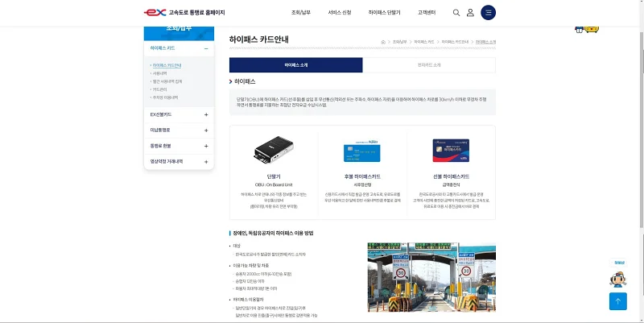The width and height of the screenshot is (644, 323).
Task: Click the 하이패스 카드안내 page title
Action: (x=258, y=39)
